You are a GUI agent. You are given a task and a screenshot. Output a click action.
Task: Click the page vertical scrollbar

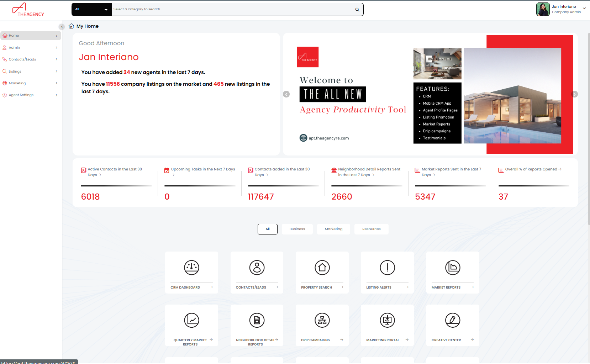pos(589,129)
